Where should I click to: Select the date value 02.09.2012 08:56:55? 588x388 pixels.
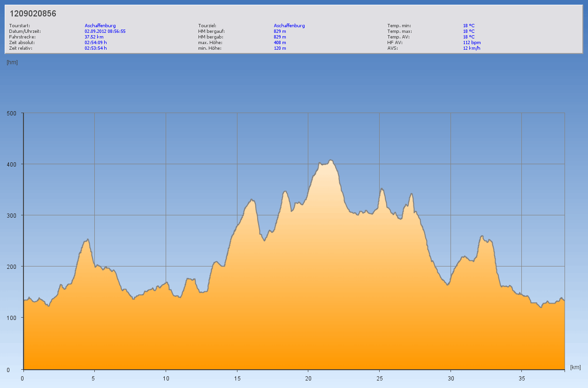(x=105, y=31)
